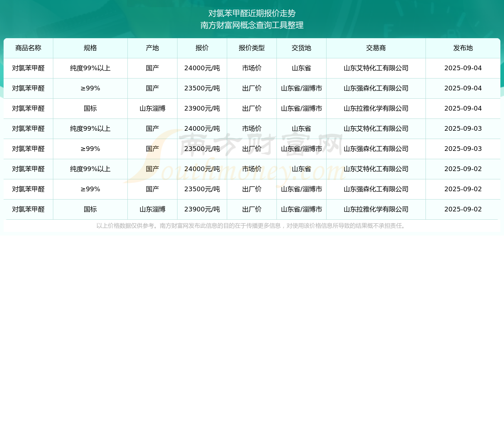Click 山东强森化工有限公司 in the 2025-09-04 row

click(x=376, y=88)
